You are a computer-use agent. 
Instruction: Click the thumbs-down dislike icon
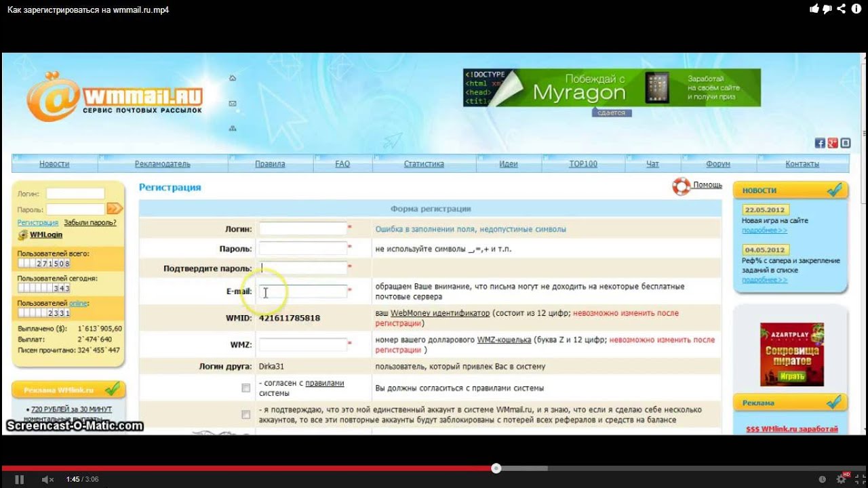[x=827, y=9]
